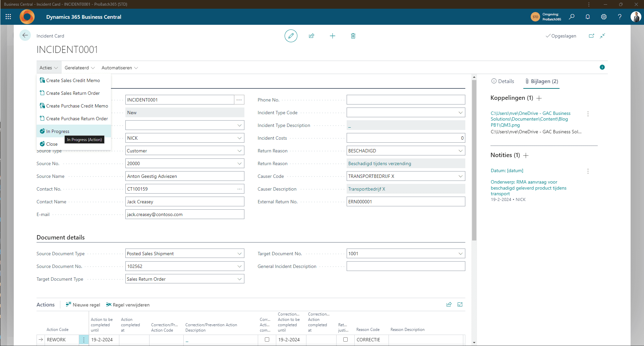Click the user profile avatar
This screenshot has height=346, width=644.
[x=636, y=17]
